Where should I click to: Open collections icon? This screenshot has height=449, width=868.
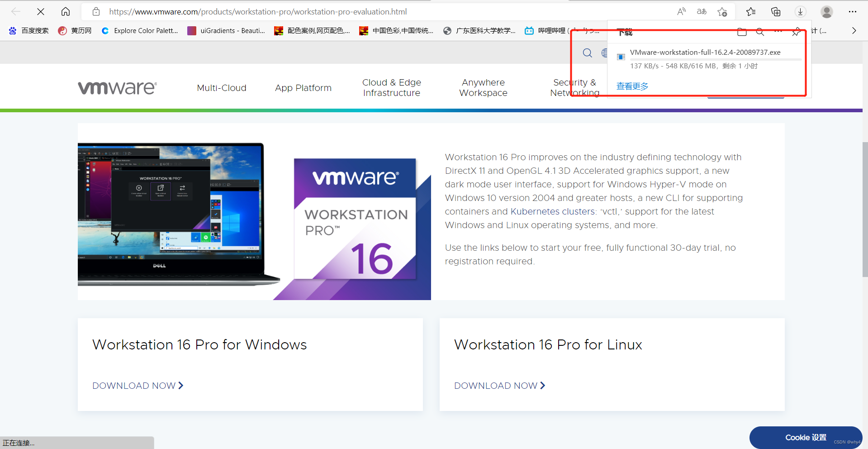pos(776,12)
